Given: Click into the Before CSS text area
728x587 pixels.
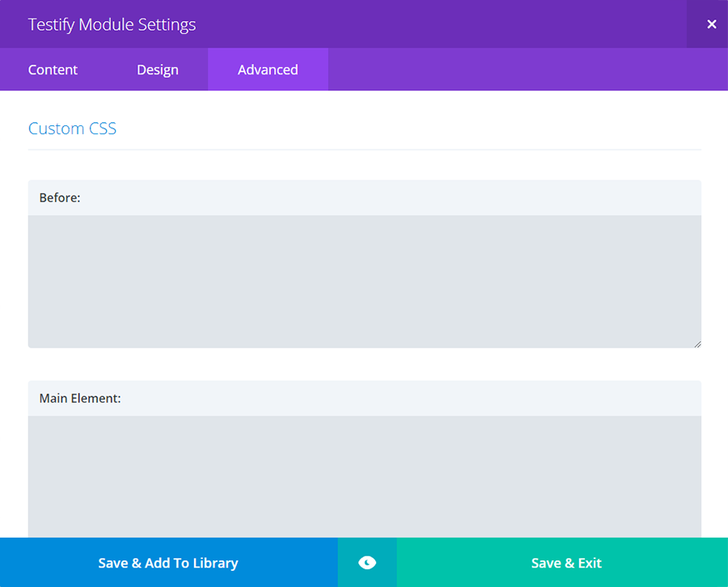Looking at the screenshot, I should (365, 281).
